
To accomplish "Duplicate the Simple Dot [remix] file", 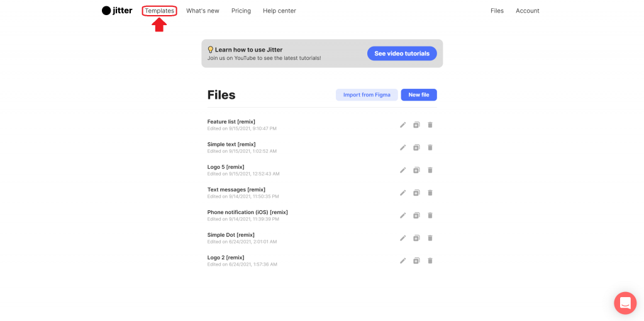I will tap(416, 237).
